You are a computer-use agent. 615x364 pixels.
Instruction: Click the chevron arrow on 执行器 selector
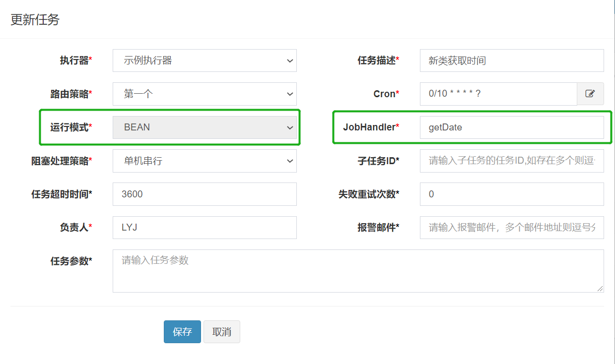[x=289, y=61]
